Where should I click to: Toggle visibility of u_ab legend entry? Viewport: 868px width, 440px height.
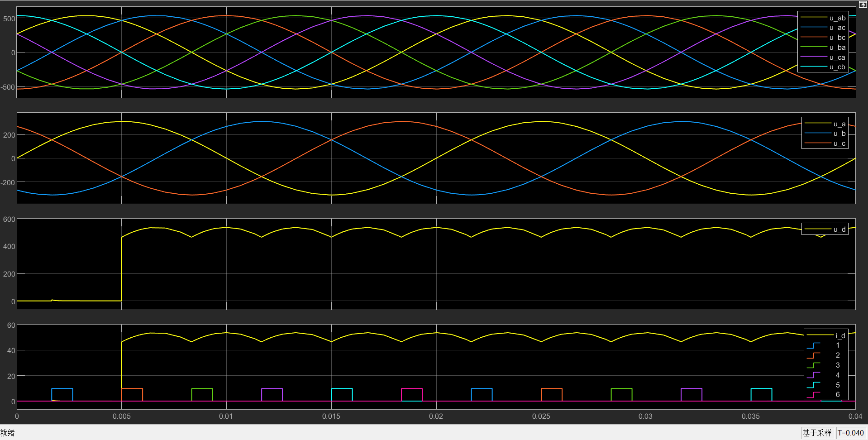(x=823, y=18)
